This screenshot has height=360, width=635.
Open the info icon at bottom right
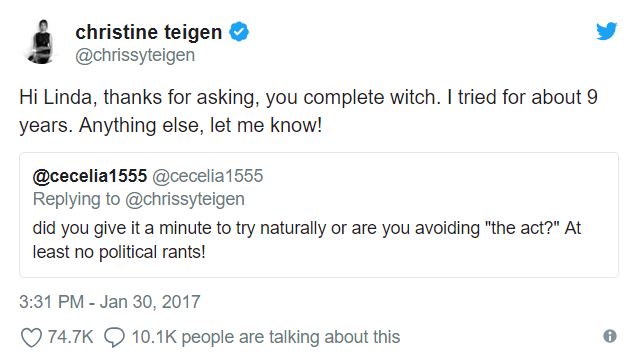610,336
